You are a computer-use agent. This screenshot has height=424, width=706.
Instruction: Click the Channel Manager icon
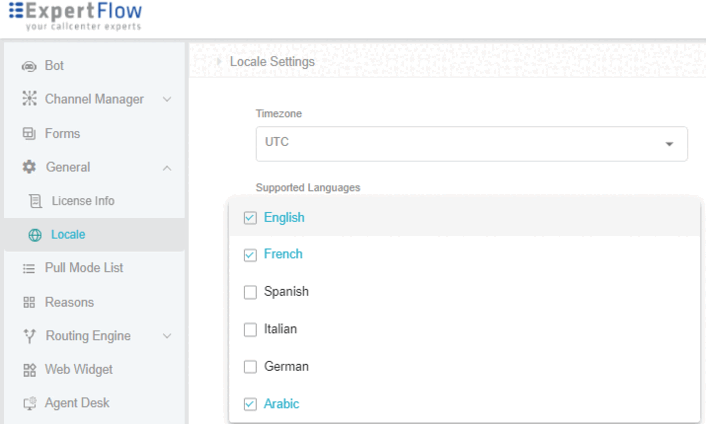tap(29, 99)
